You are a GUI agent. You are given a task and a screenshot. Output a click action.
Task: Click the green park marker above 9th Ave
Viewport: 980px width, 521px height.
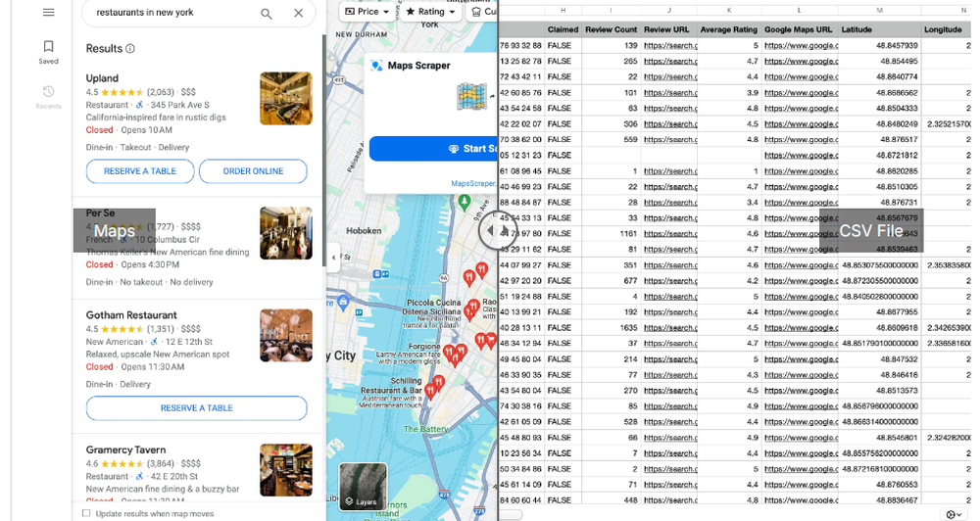[x=465, y=202]
